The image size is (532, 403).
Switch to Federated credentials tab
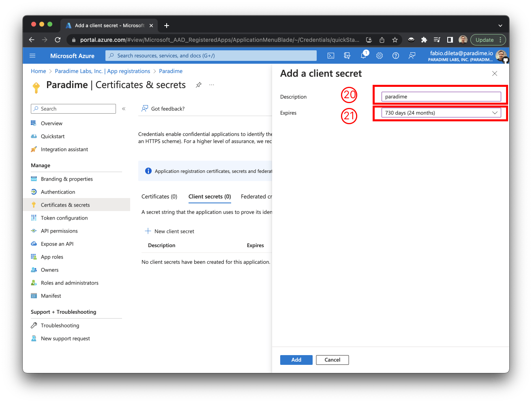(x=256, y=196)
